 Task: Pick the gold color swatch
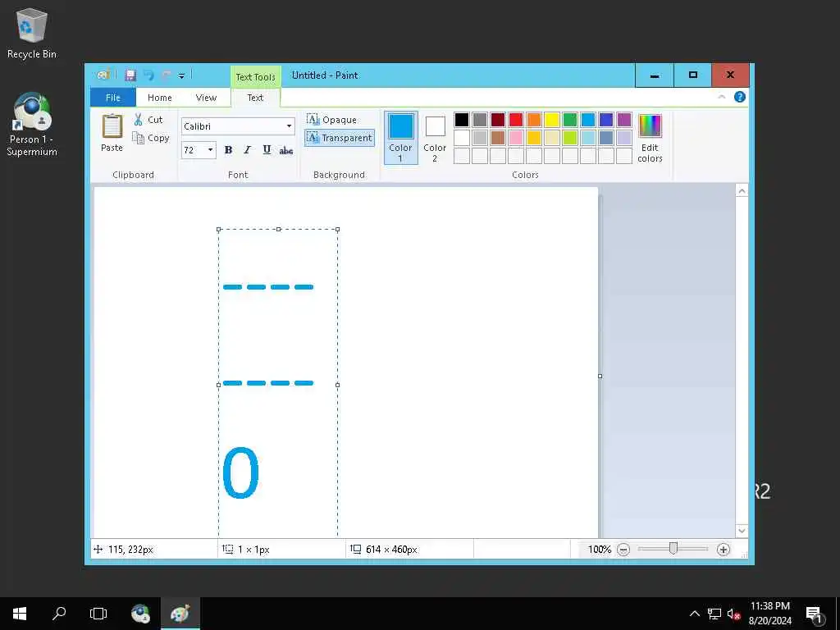click(534, 138)
